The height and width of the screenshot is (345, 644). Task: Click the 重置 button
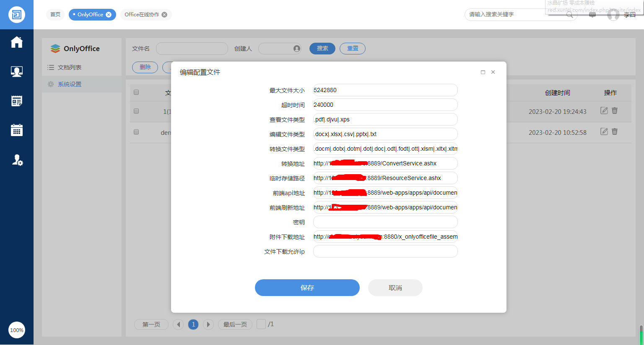pos(353,49)
